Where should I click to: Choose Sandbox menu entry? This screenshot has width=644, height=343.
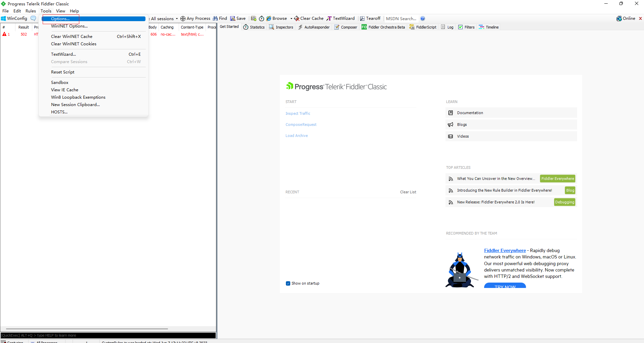[x=93, y=82]
